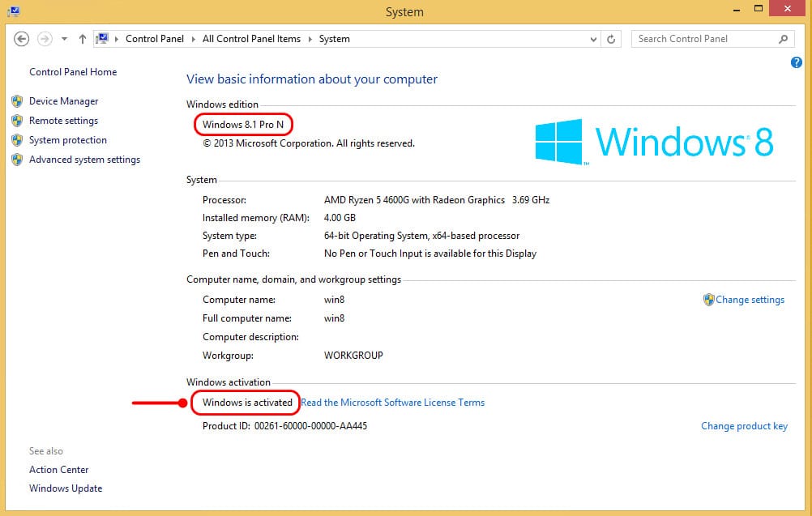This screenshot has width=812, height=516.
Task: Click the Product ID 00261-60000-00000-AA445
Action: coord(310,426)
